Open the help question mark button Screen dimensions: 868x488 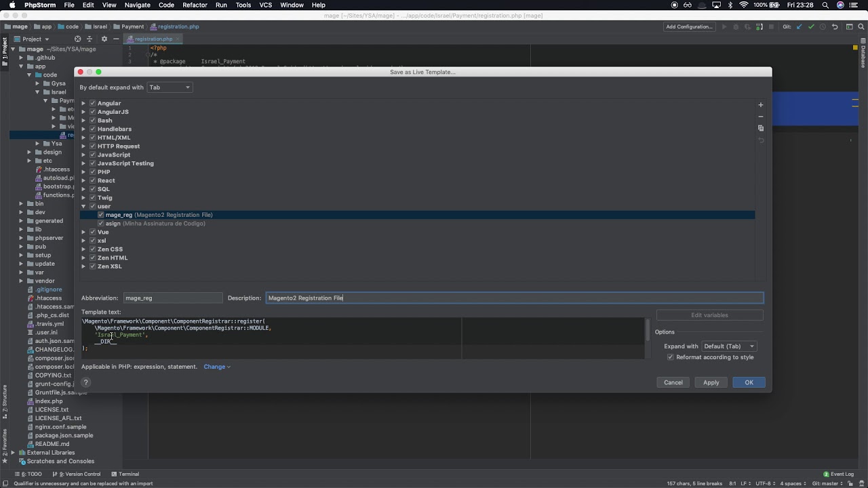[85, 382]
